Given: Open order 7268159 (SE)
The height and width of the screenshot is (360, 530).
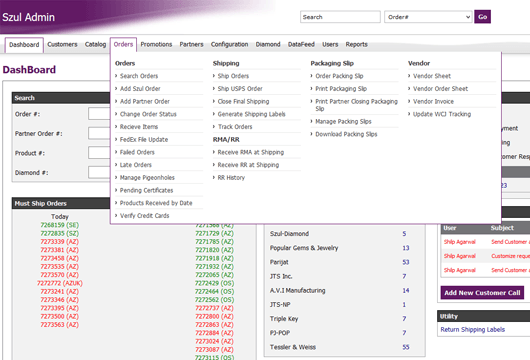Looking at the screenshot, I should [x=59, y=225].
